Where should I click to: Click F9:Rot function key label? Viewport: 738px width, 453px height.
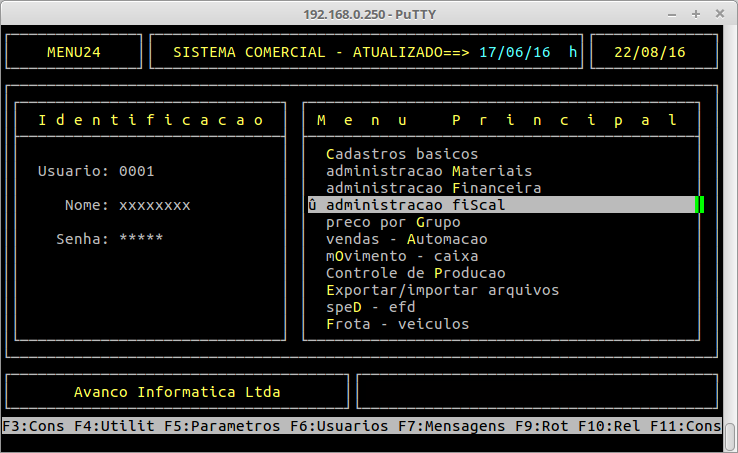pyautogui.click(x=541, y=426)
